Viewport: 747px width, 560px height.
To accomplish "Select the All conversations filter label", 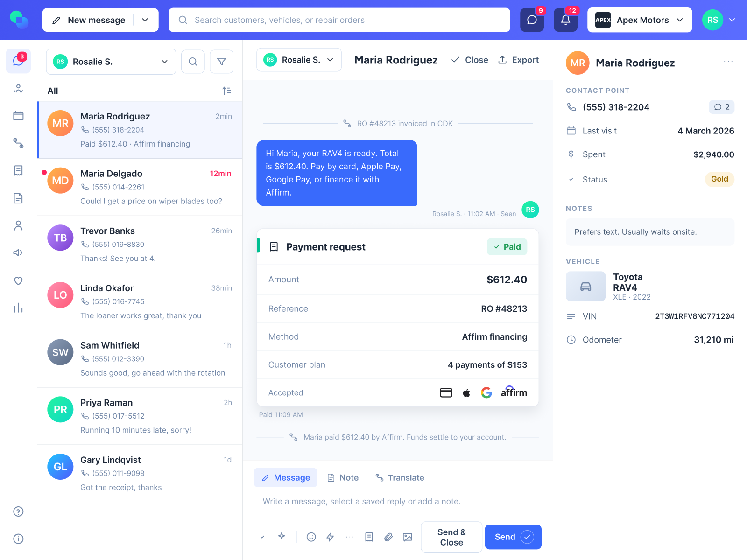I will pyautogui.click(x=53, y=91).
